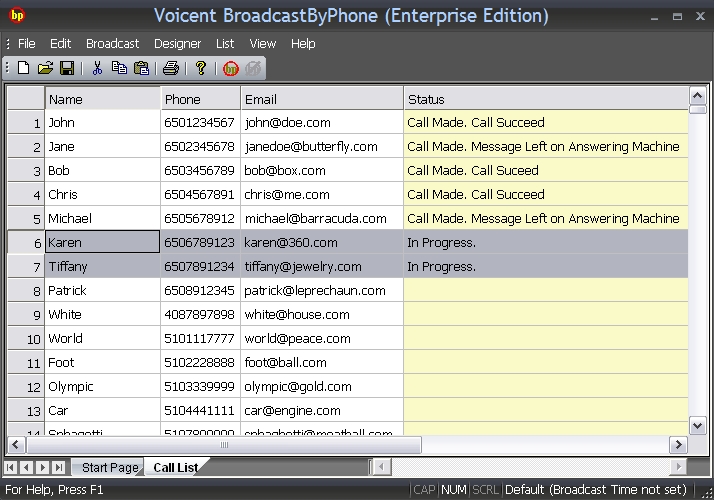Go to next sheet tab arrow
The width and height of the screenshot is (714, 500).
click(x=42, y=467)
